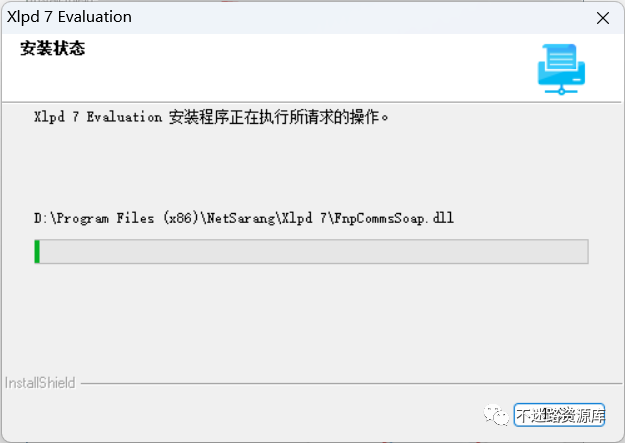The width and height of the screenshot is (625, 443).
Task: Click the "Program Files (x86)" part of path
Action: click(x=128, y=218)
